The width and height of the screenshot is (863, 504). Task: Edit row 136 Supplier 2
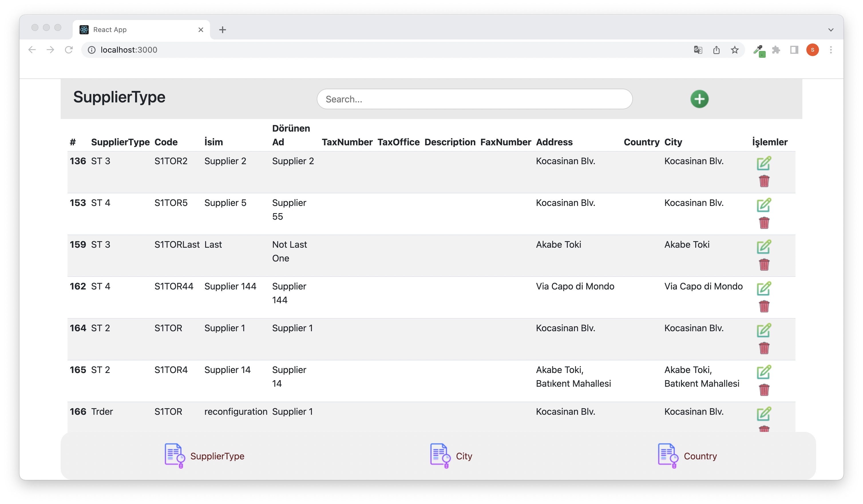[x=764, y=163]
